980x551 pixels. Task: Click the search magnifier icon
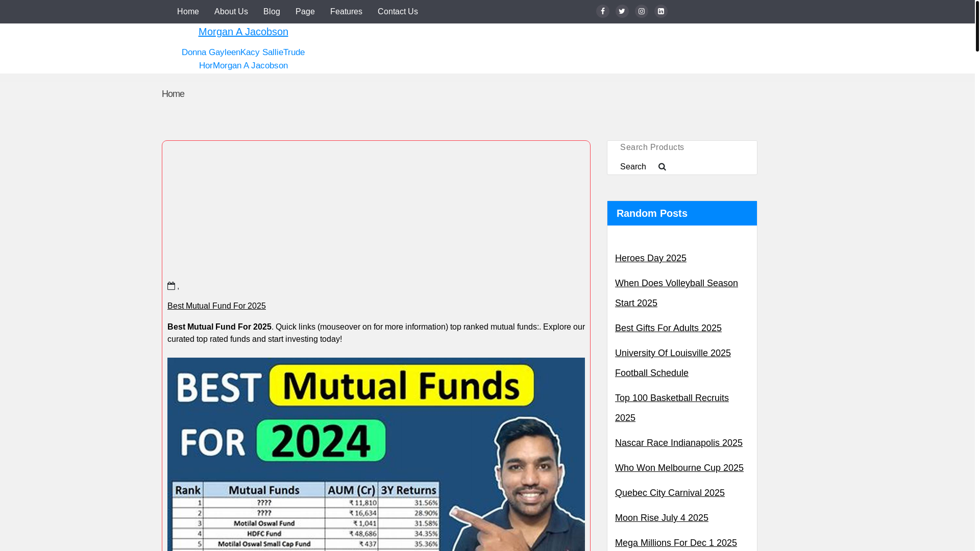pos(662,167)
